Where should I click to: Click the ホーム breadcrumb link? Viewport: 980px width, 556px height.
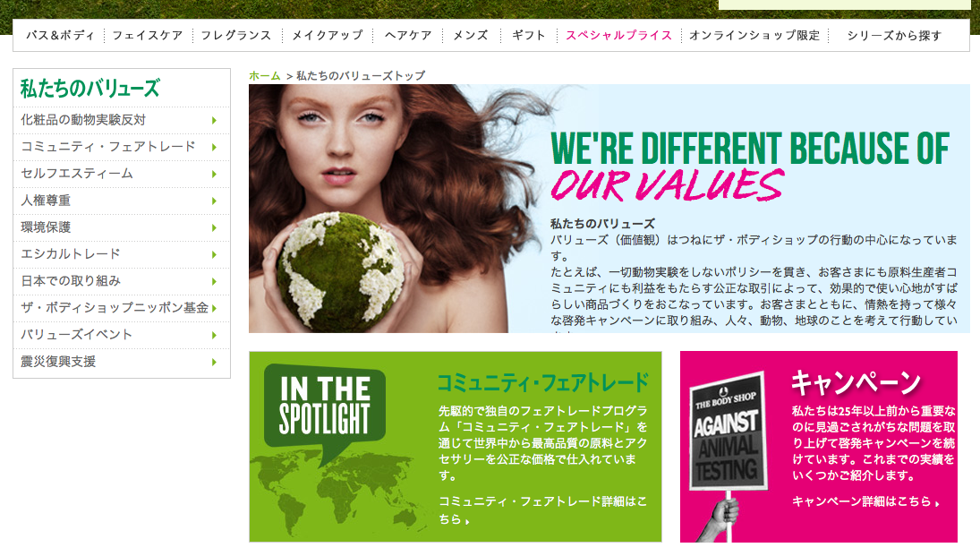264,76
